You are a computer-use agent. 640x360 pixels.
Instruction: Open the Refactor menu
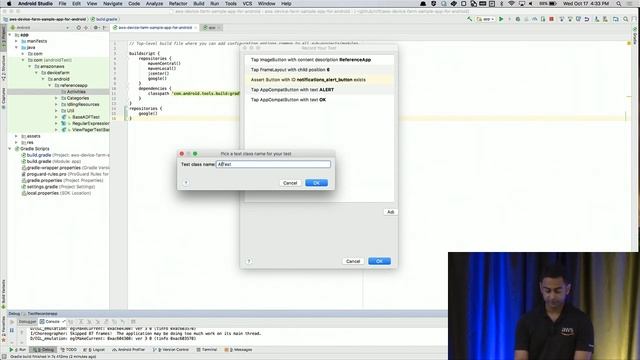[178, 4]
